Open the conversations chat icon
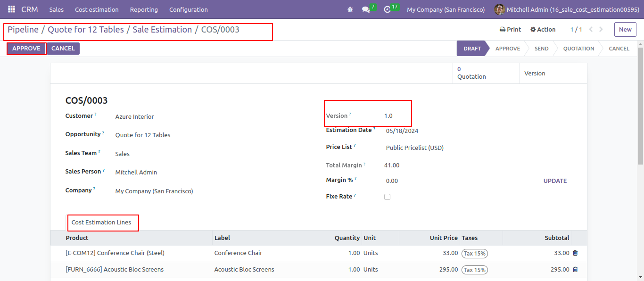This screenshot has height=281, width=644. point(366,9)
